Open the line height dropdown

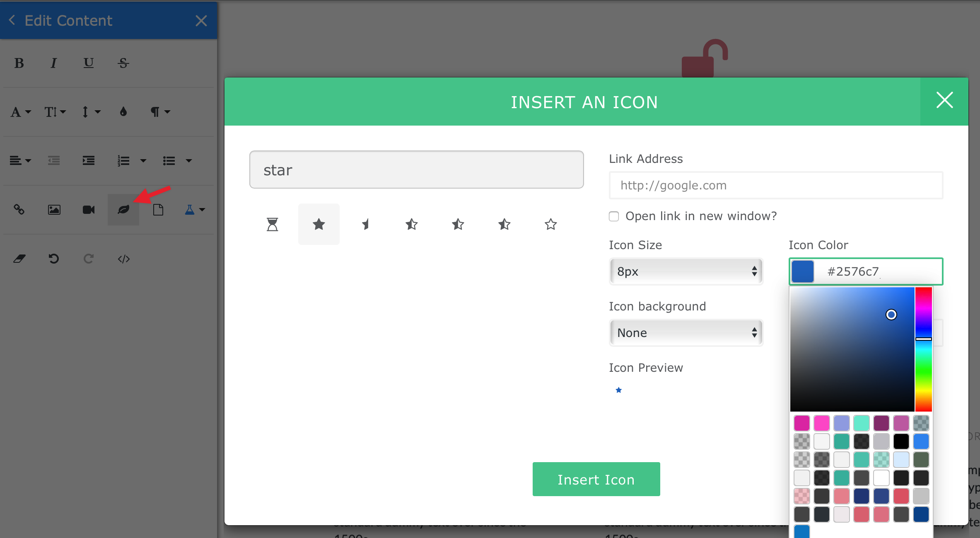[x=91, y=112]
